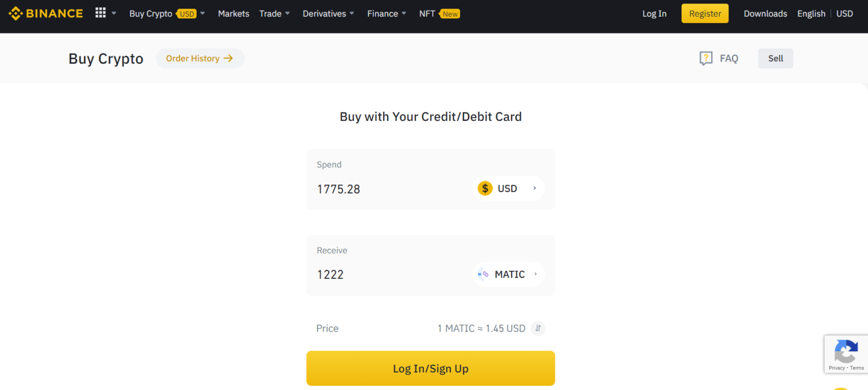Click the Register button
868x390 pixels.
point(704,13)
